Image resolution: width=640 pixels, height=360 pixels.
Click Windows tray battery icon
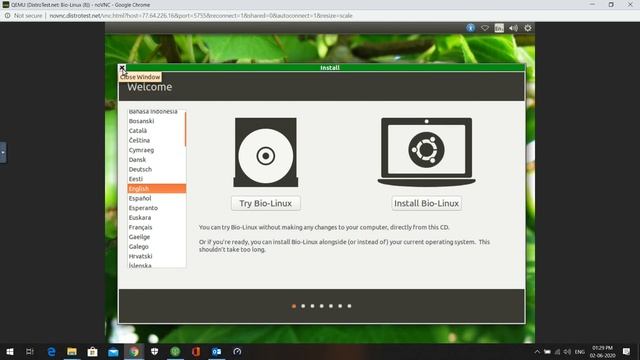pos(547,351)
